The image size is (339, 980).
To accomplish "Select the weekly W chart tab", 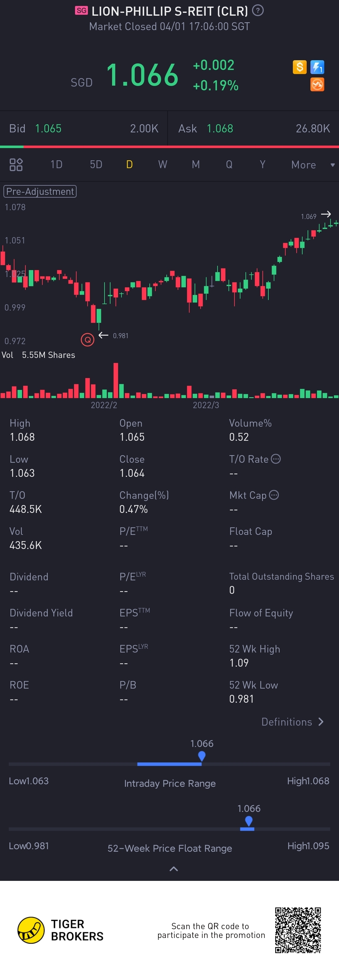I will coord(163,165).
